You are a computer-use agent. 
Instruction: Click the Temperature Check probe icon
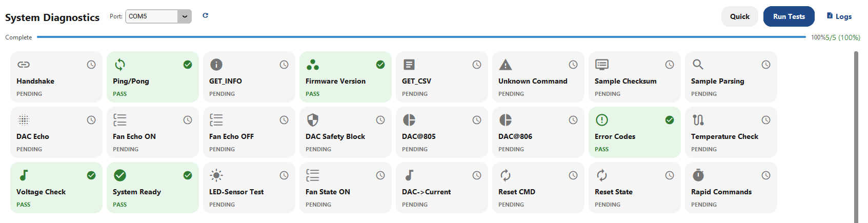tap(698, 120)
